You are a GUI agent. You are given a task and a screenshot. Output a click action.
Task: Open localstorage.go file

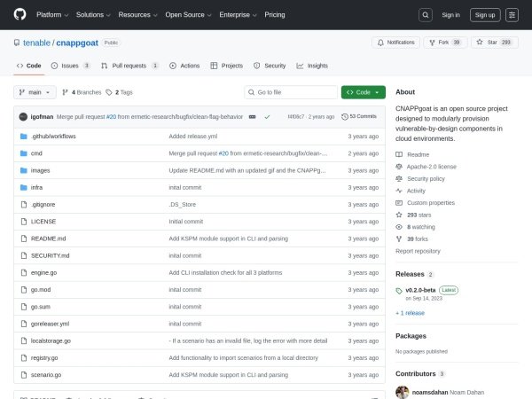[x=51, y=340]
